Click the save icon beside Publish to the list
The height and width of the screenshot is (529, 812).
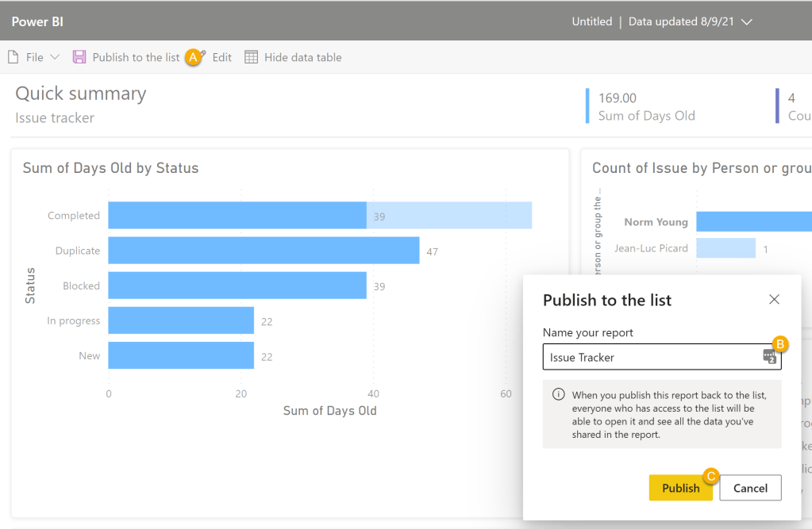(x=79, y=57)
